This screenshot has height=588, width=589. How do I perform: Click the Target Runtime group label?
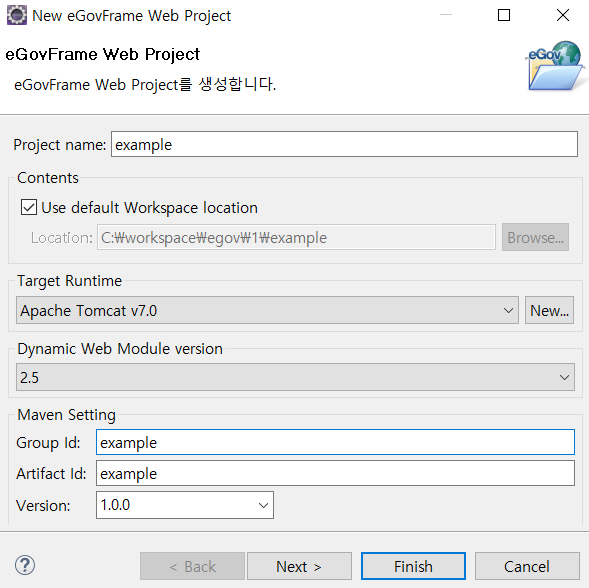[x=69, y=281]
